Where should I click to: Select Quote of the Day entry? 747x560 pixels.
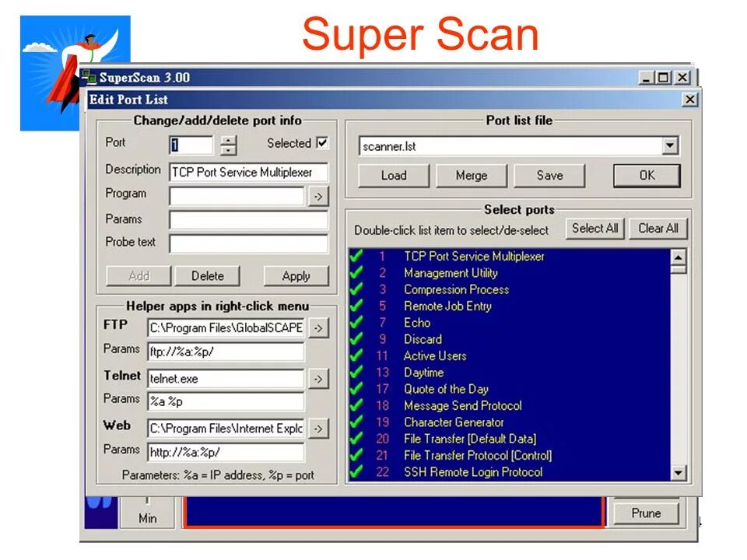tap(510, 389)
